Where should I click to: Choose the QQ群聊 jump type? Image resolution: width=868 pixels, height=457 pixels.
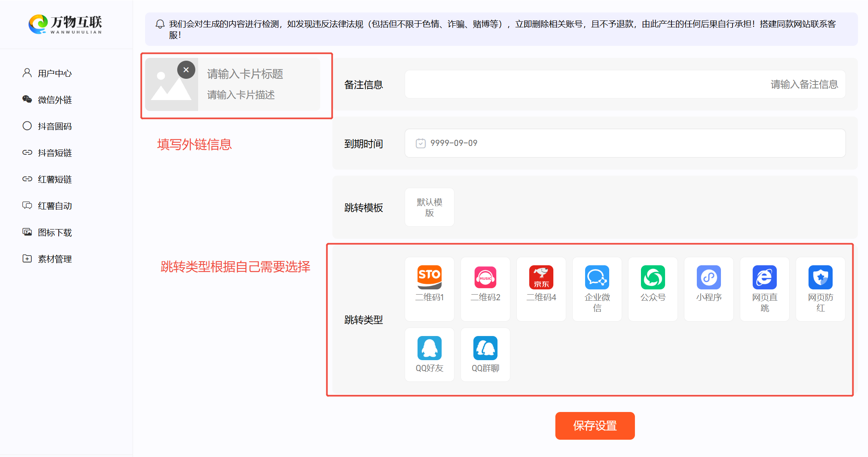[x=485, y=355]
